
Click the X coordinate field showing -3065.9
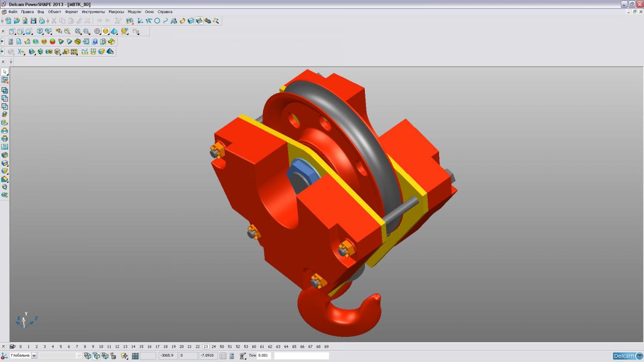pyautogui.click(x=167, y=356)
